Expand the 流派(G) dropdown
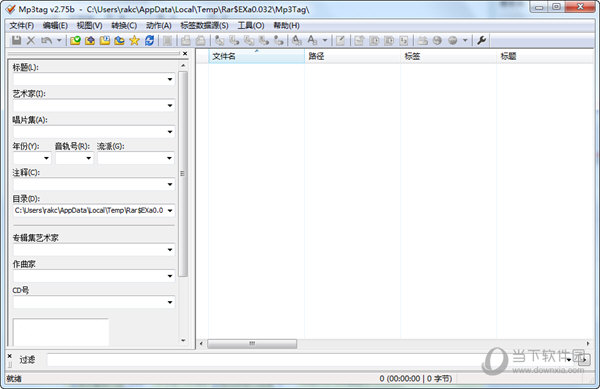The width and height of the screenshot is (600, 389). click(x=170, y=158)
